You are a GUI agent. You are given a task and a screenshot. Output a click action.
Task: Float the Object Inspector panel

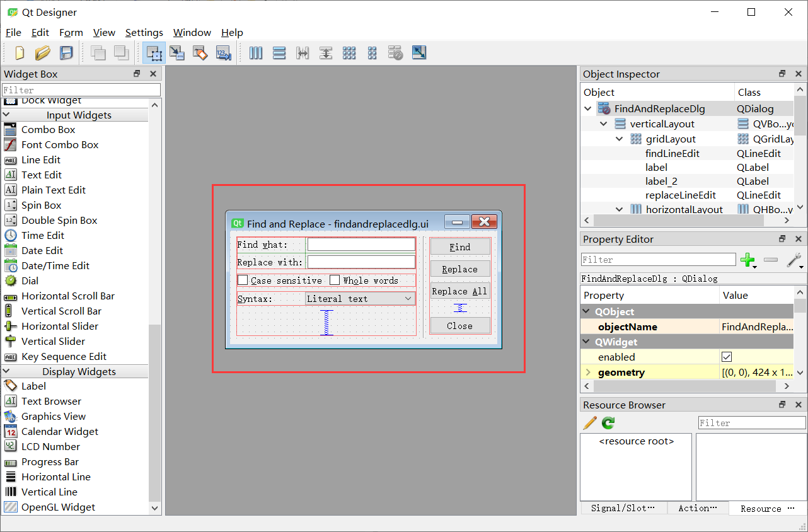point(782,74)
